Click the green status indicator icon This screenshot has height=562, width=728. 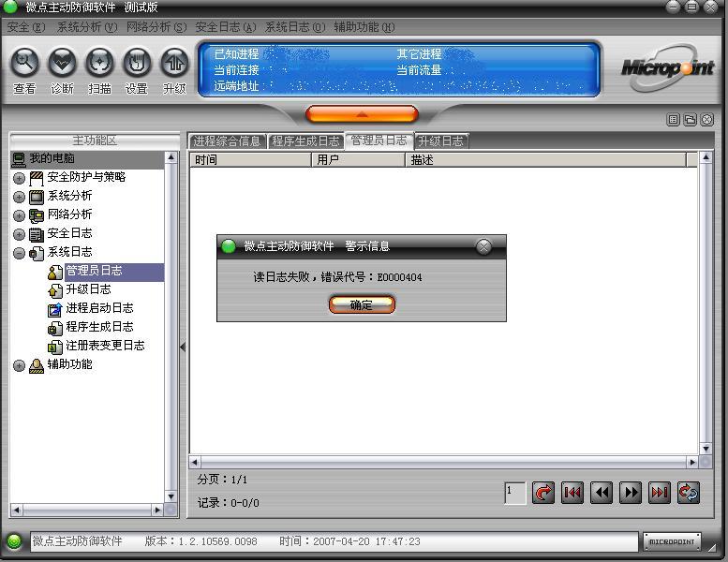14,541
